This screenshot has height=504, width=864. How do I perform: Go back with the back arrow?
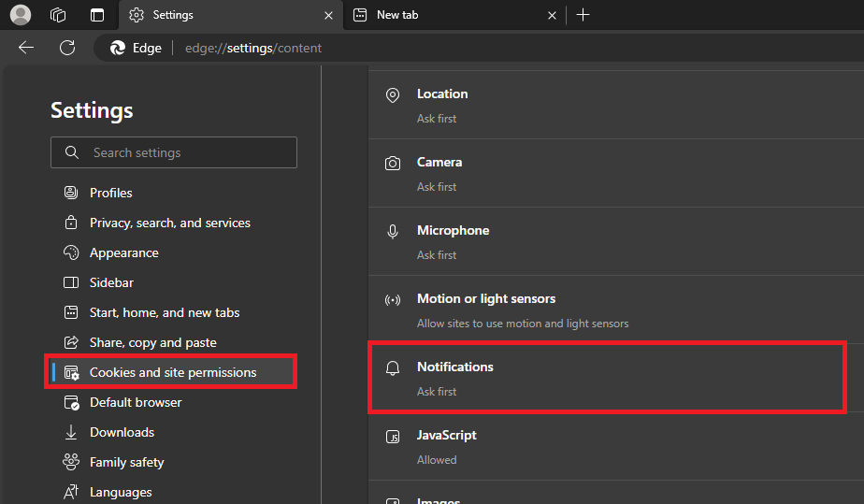[x=26, y=48]
